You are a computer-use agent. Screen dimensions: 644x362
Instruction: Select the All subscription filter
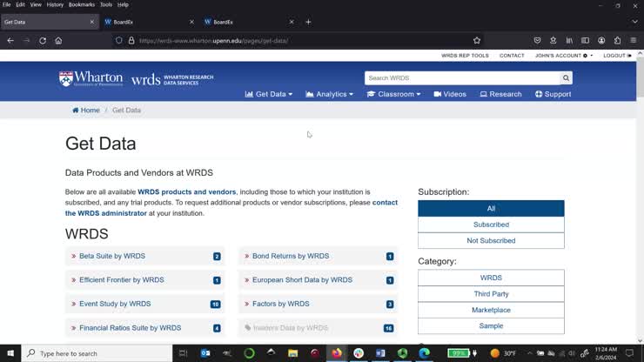[491, 208]
